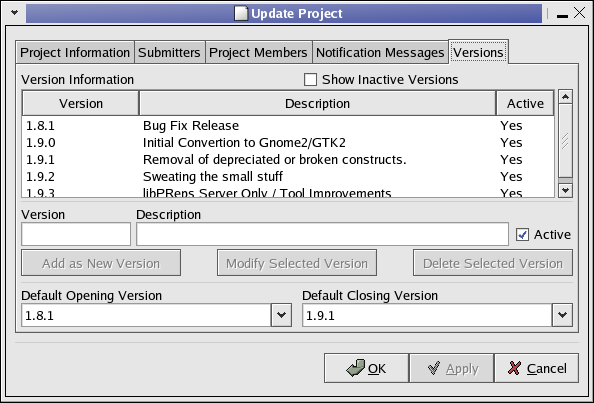Focus the Description text field
The image size is (594, 403).
pyautogui.click(x=322, y=234)
